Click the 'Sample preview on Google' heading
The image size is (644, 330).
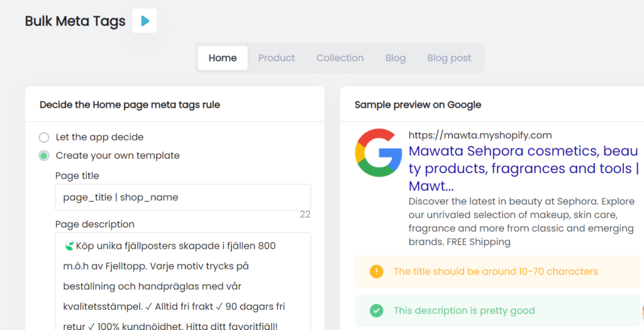pyautogui.click(x=418, y=105)
